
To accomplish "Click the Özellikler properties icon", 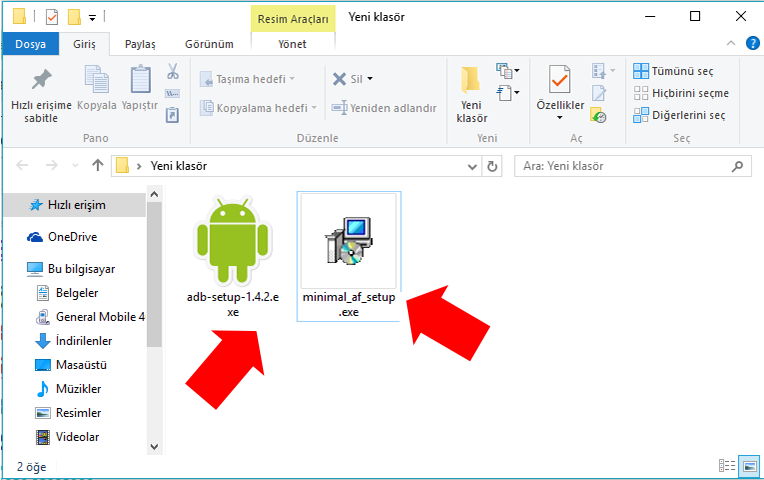I will [x=559, y=80].
